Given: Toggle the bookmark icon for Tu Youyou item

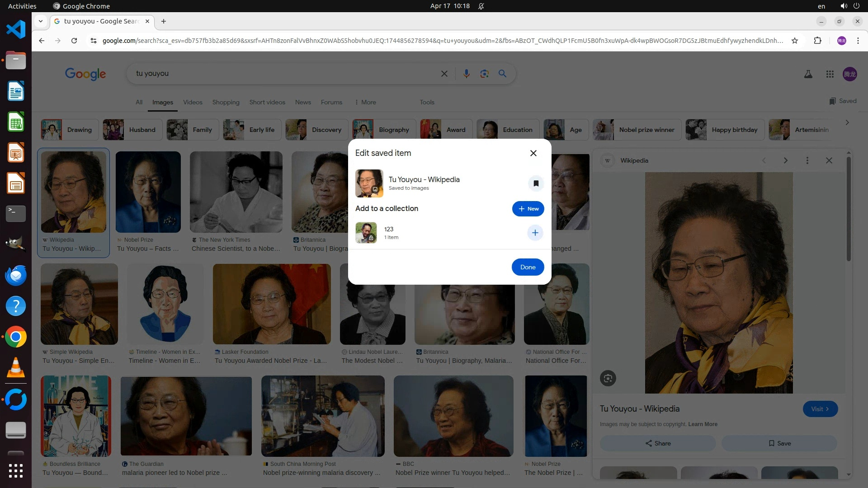Looking at the screenshot, I should click(536, 183).
